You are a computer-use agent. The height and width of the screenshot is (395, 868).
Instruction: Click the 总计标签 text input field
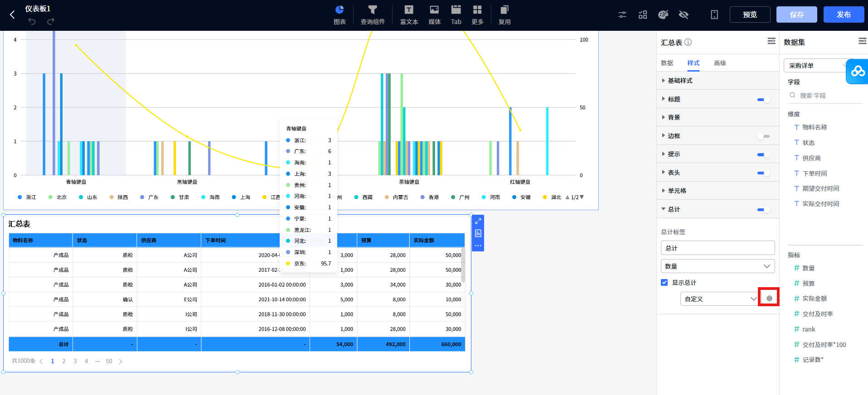pyautogui.click(x=718, y=248)
